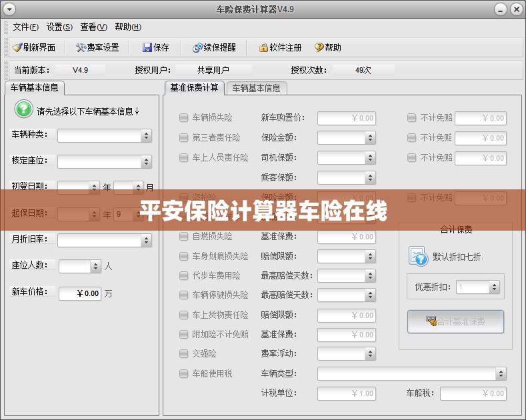Click the 合计基准保费 button
This screenshot has width=526, height=420.
tap(455, 322)
